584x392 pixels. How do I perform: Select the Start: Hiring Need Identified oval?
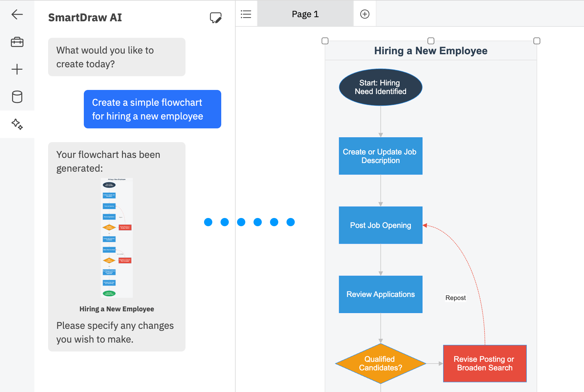click(x=381, y=87)
